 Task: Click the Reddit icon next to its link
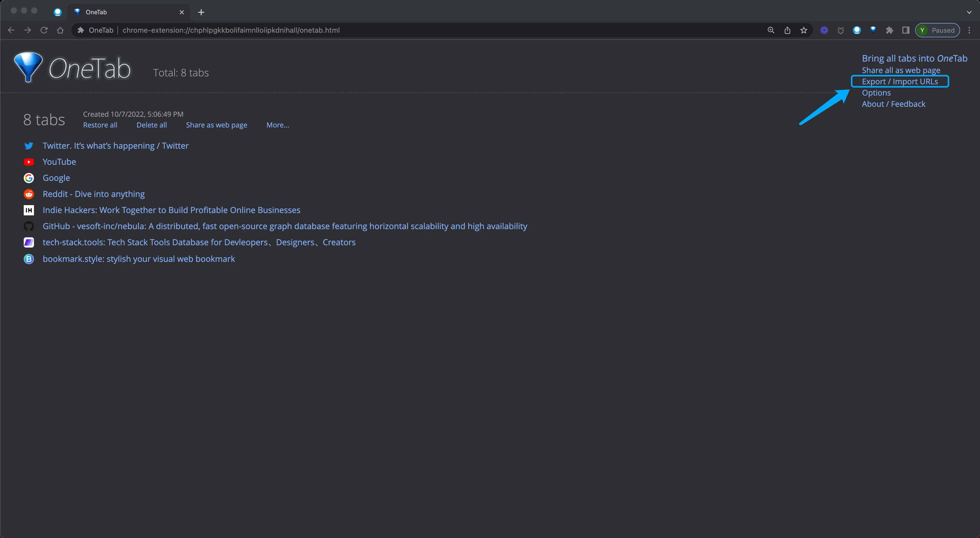(29, 194)
